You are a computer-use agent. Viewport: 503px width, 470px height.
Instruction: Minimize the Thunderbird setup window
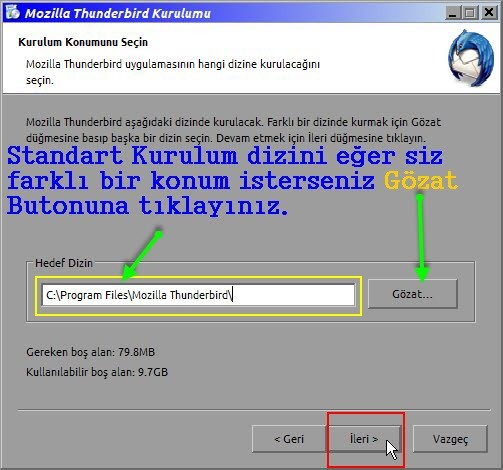click(x=452, y=13)
